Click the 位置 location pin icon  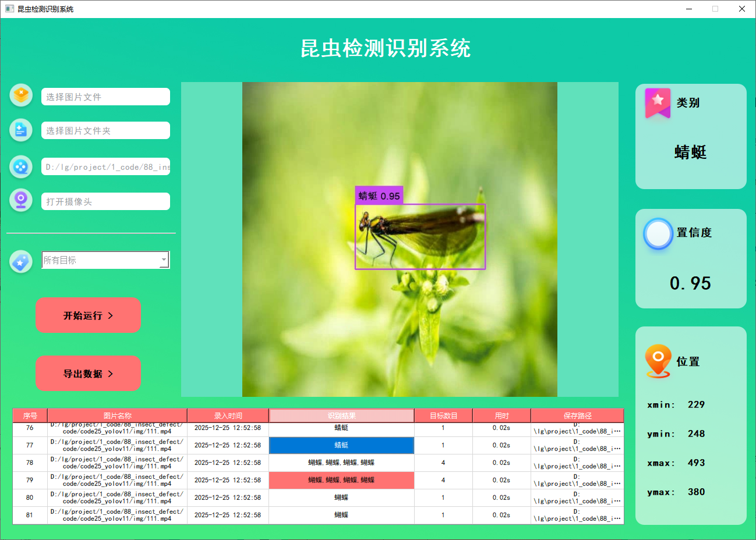[x=658, y=361]
